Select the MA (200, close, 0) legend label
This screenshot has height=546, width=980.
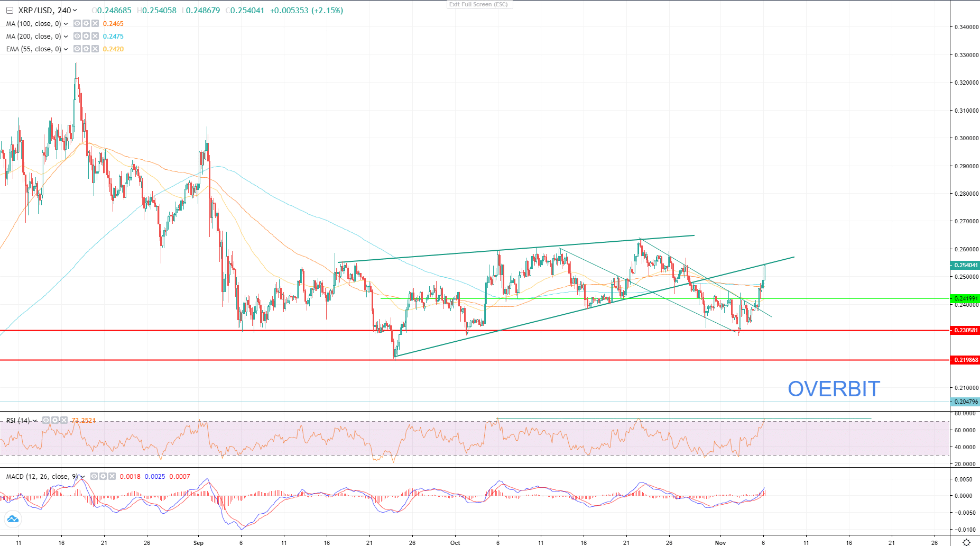pos(34,37)
